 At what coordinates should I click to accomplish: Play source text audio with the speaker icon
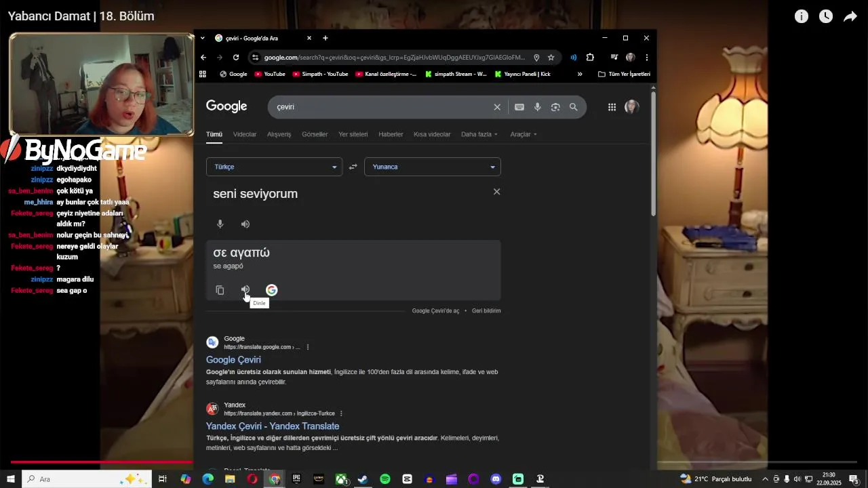pyautogui.click(x=245, y=224)
